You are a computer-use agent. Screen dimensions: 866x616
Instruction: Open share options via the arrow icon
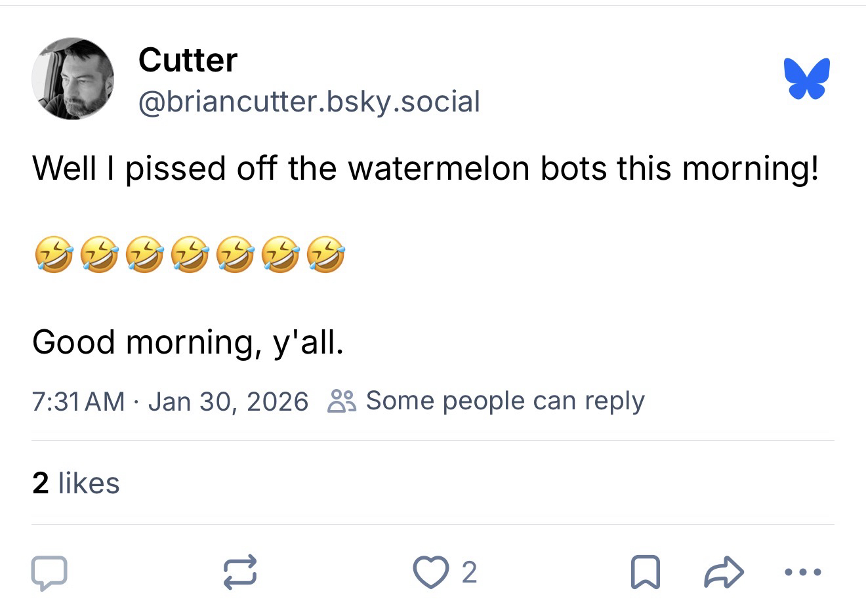[724, 572]
